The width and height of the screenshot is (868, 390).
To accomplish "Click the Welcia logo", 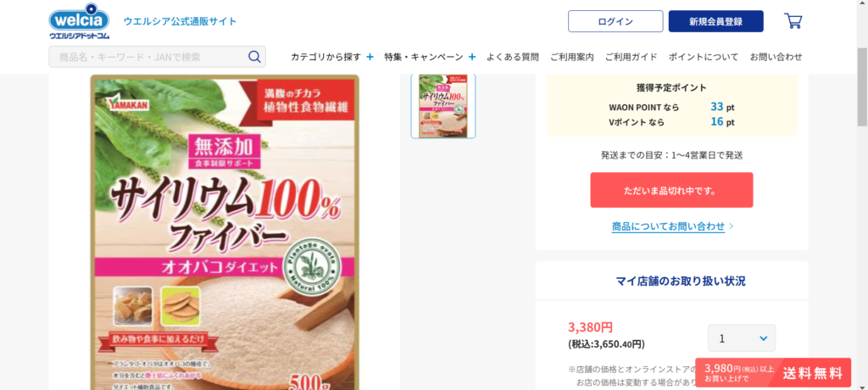I will [80, 21].
